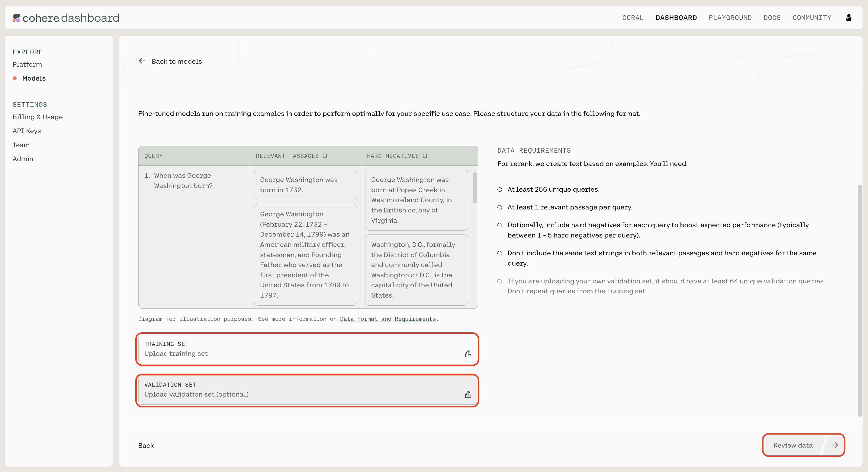The height and width of the screenshot is (472, 868).
Task: Click the bullet beside 1 relevant passage per query
Action: pyautogui.click(x=499, y=207)
